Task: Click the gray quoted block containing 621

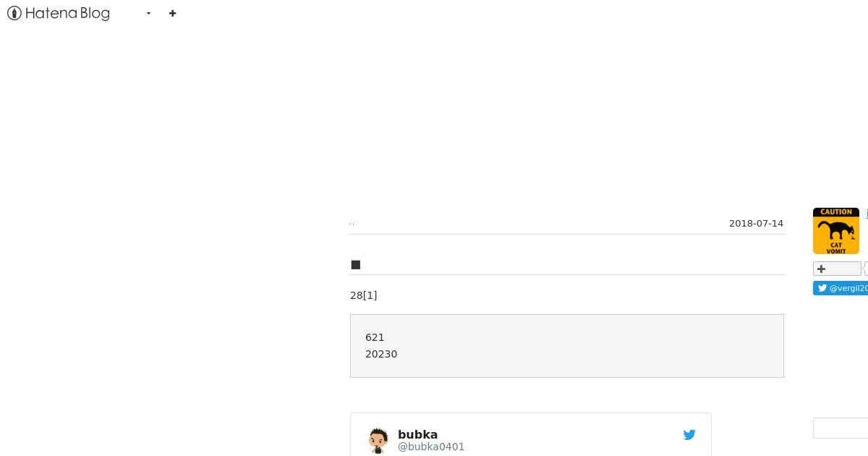Action: tap(567, 346)
